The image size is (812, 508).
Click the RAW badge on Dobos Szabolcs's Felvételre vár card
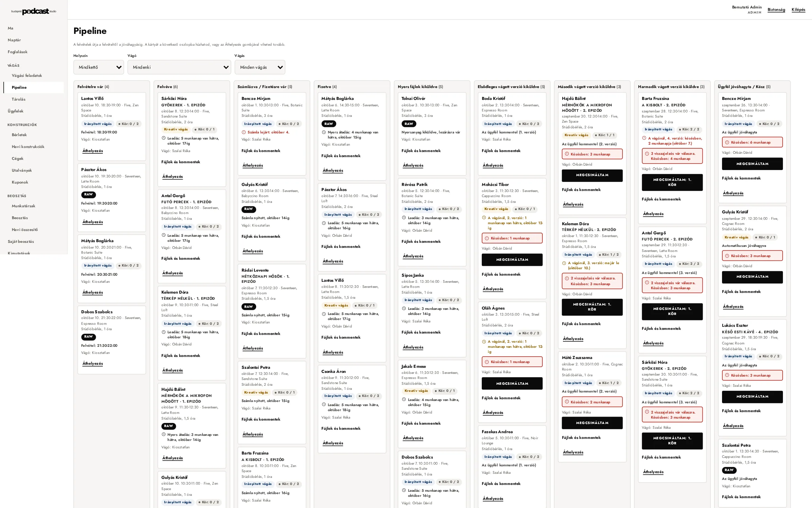89,337
